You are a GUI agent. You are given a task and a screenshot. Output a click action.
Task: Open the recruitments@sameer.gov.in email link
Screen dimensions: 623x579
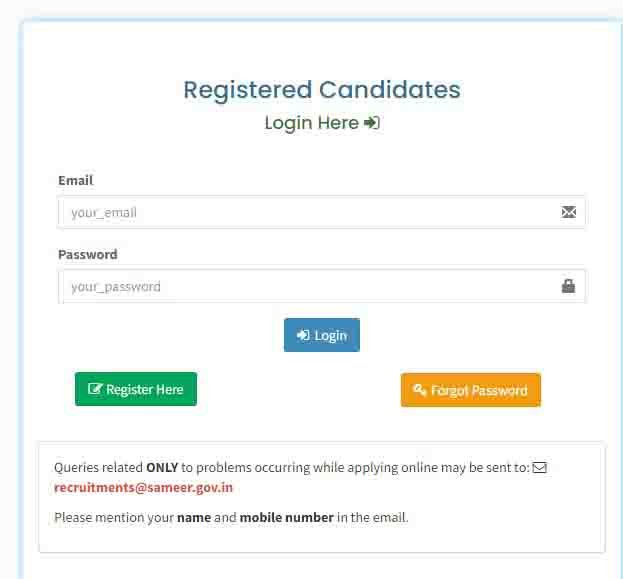click(x=143, y=488)
